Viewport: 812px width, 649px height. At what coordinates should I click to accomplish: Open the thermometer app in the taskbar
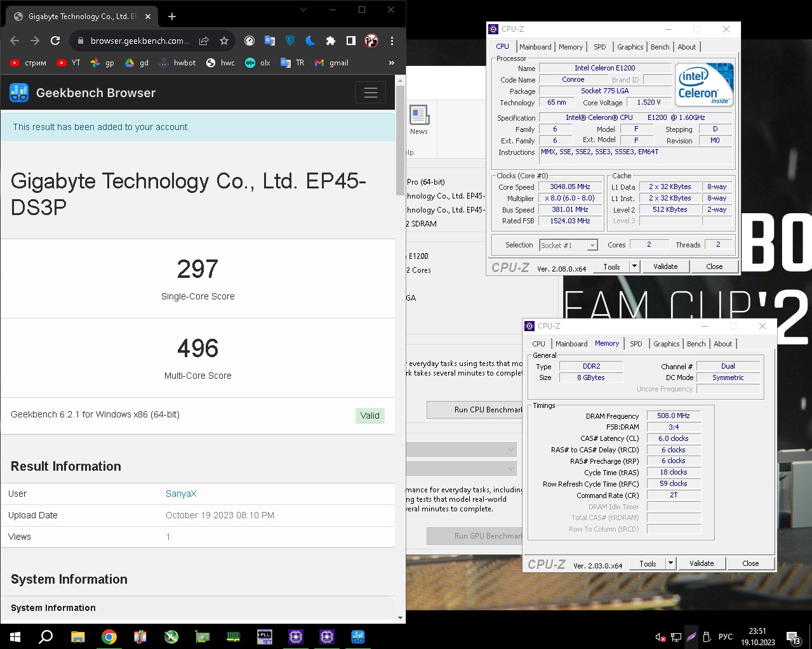pyautogui.click(x=140, y=636)
